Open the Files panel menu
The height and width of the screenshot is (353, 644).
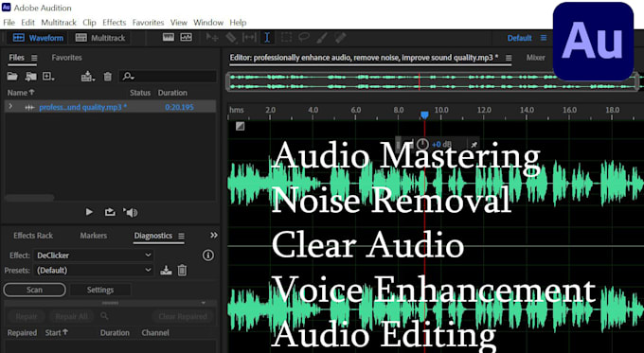34,58
